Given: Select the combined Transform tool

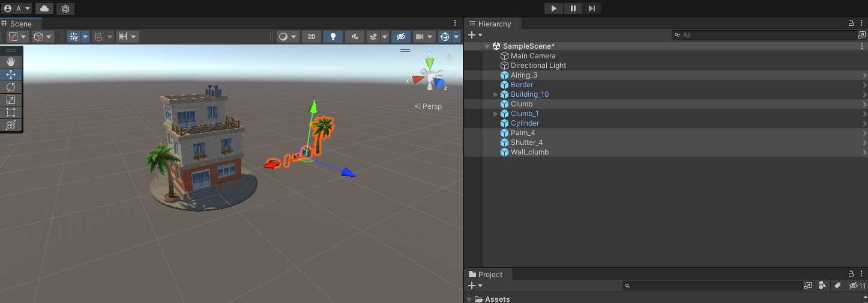Looking at the screenshot, I should click(11, 125).
